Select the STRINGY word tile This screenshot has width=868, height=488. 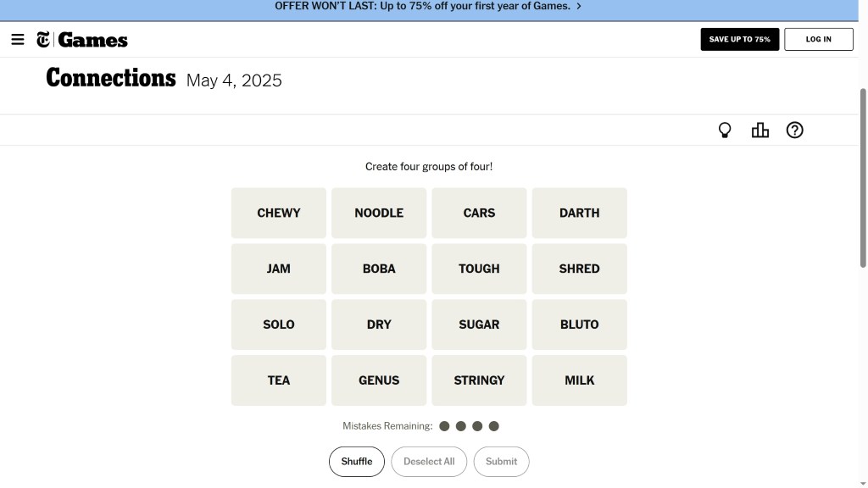[x=479, y=381]
